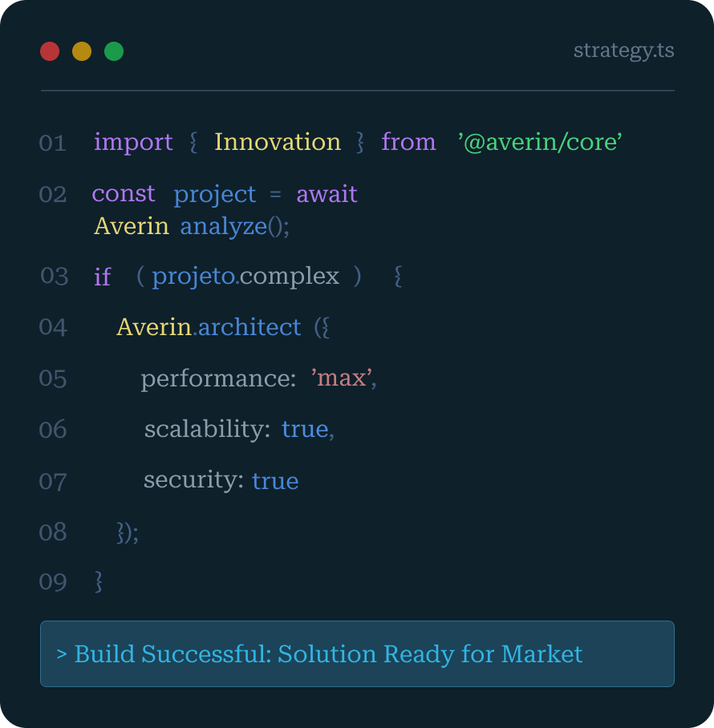Click the analyze() function call
Screen dimensions: 714x728
234,226
